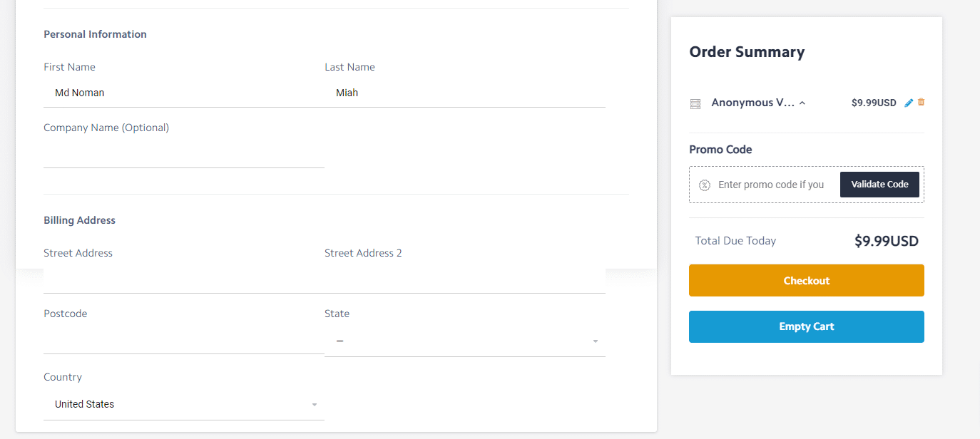Click the Postcode input field
Image resolution: width=980 pixels, height=439 pixels.
(x=184, y=339)
